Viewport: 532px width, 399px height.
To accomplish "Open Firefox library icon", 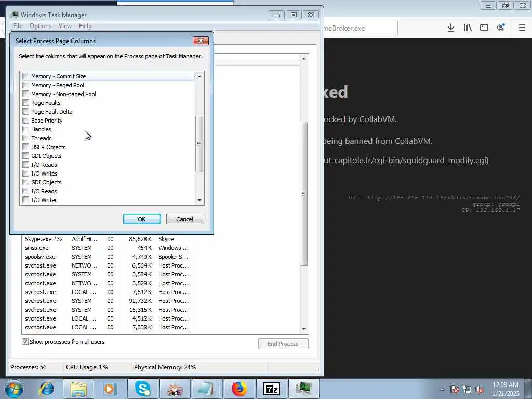I will coord(468,28).
